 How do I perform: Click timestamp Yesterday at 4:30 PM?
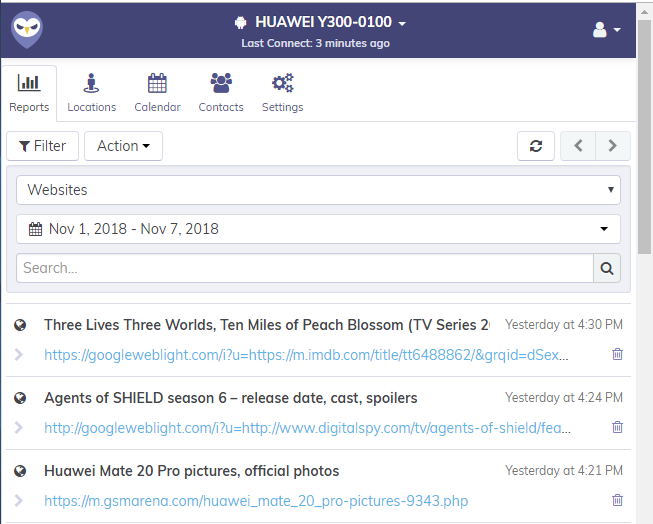pos(564,324)
